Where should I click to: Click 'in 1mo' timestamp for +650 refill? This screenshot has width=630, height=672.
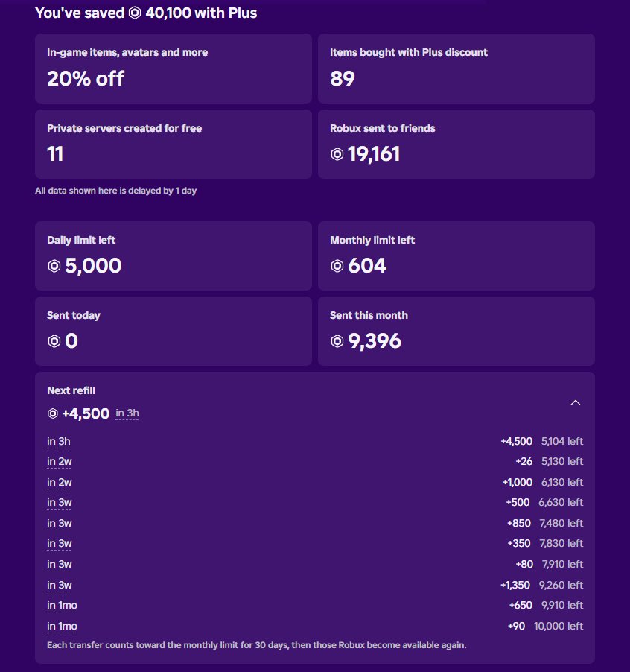(62, 605)
